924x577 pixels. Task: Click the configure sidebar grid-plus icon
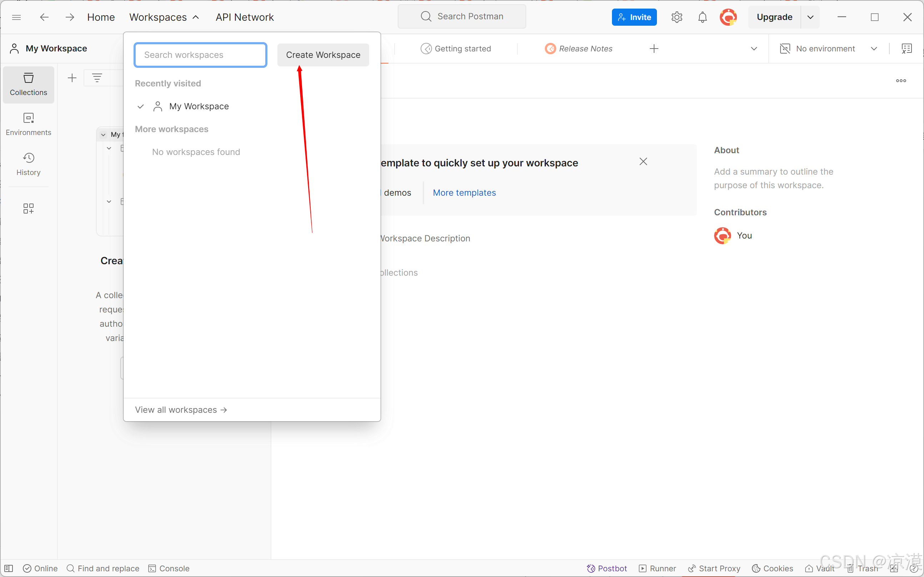28,209
